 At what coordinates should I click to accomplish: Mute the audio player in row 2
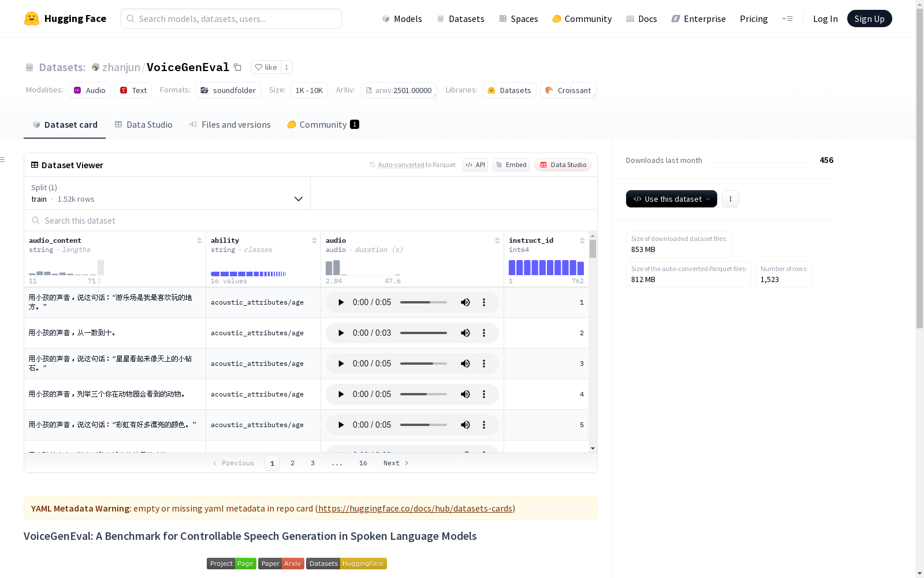coord(465,333)
